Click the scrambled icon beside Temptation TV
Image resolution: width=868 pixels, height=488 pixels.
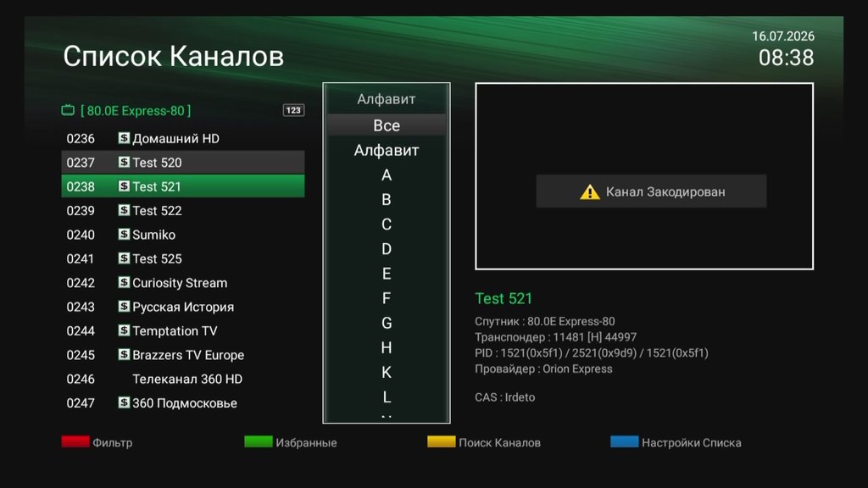point(124,330)
